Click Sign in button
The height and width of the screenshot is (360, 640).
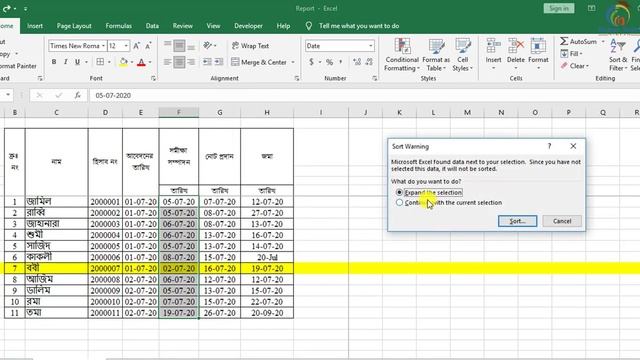(559, 9)
